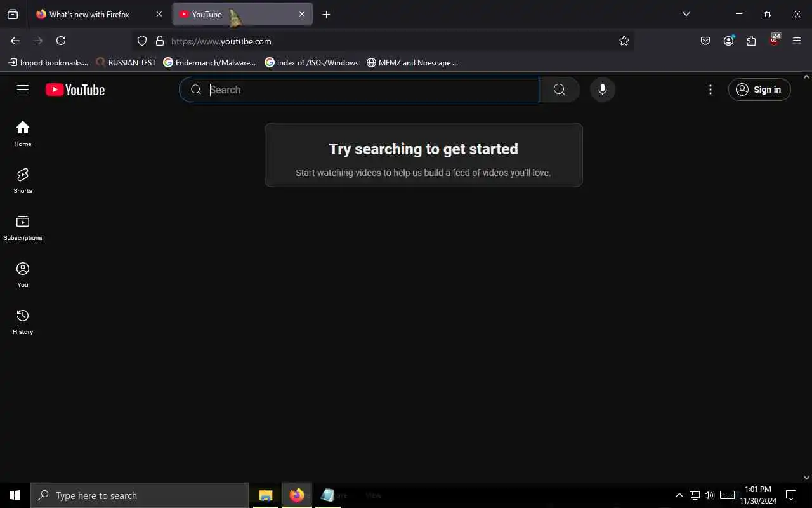Open YouTube settings three-dot menu

710,90
